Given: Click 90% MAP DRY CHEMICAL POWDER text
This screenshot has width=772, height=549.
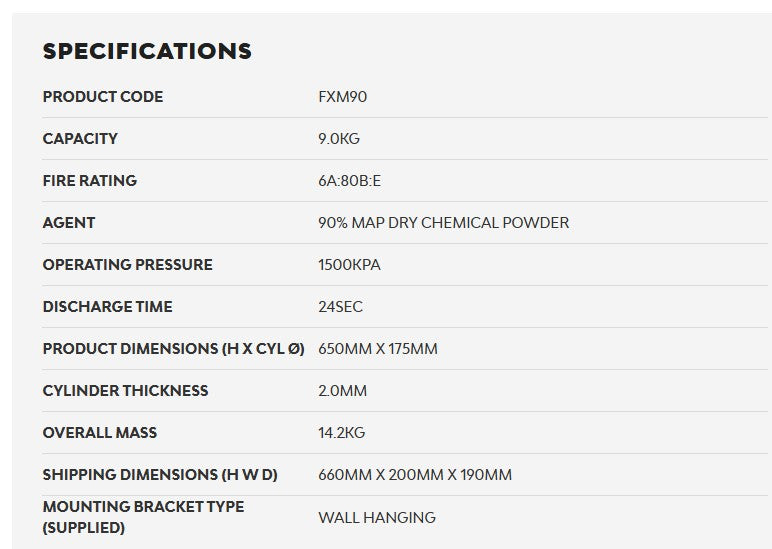Looking at the screenshot, I should [x=443, y=223].
